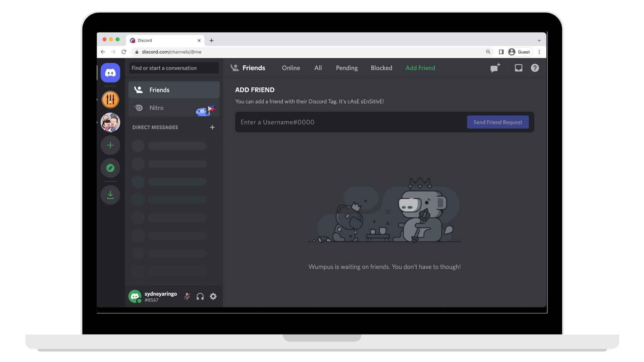Click the Add Friend tab link
This screenshot has width=644, height=362.
(420, 68)
